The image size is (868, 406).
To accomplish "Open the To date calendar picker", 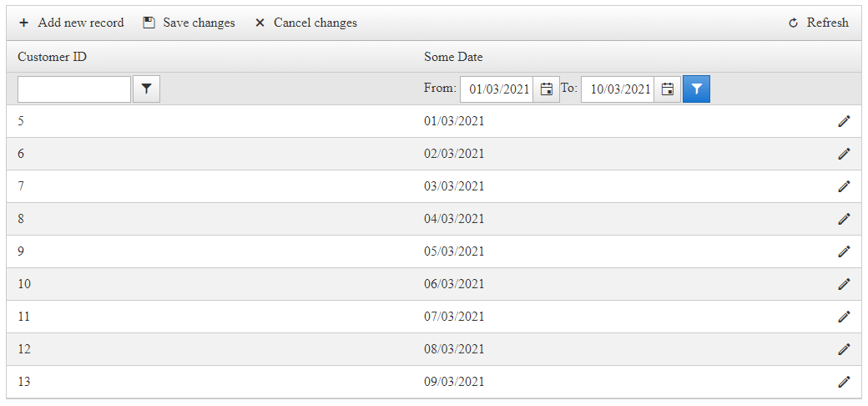I will [668, 89].
